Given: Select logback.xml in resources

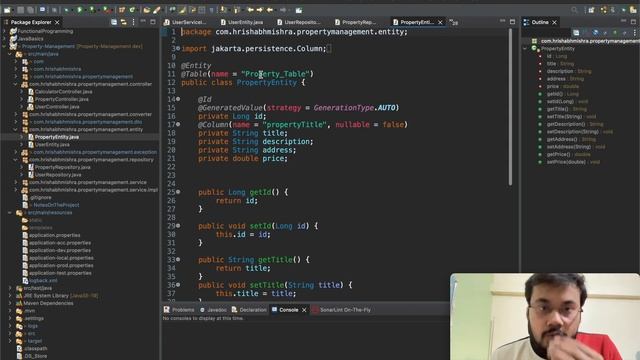Looking at the screenshot, I should [43, 280].
